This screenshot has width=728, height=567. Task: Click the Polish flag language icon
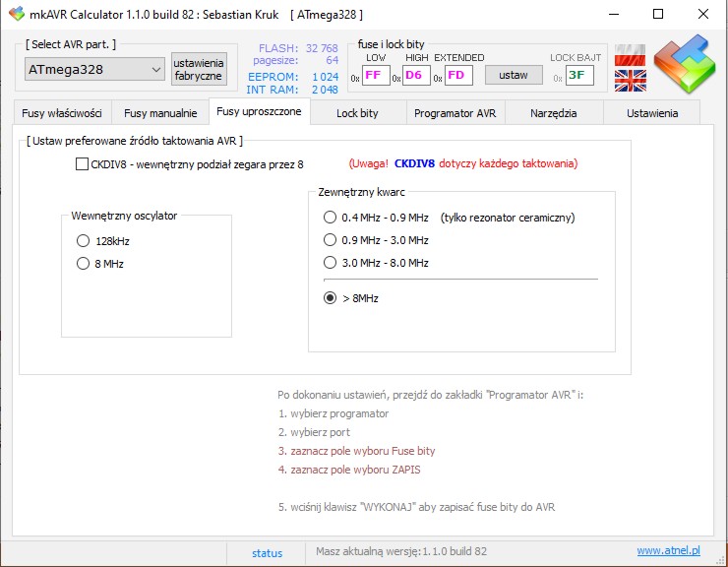[x=629, y=57]
